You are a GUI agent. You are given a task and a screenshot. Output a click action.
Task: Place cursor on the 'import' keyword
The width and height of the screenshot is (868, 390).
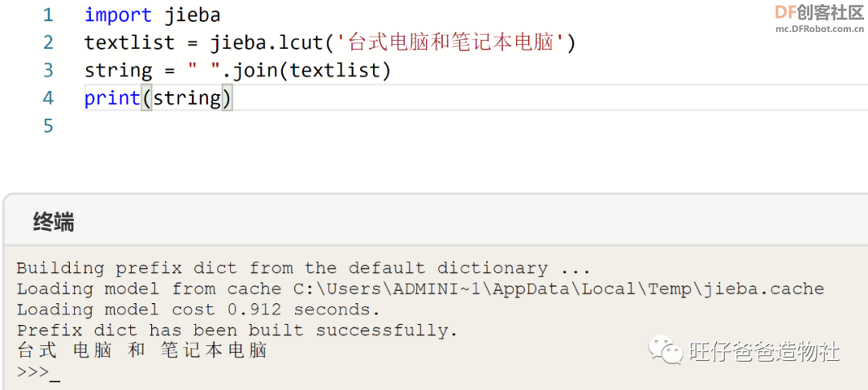tap(118, 15)
